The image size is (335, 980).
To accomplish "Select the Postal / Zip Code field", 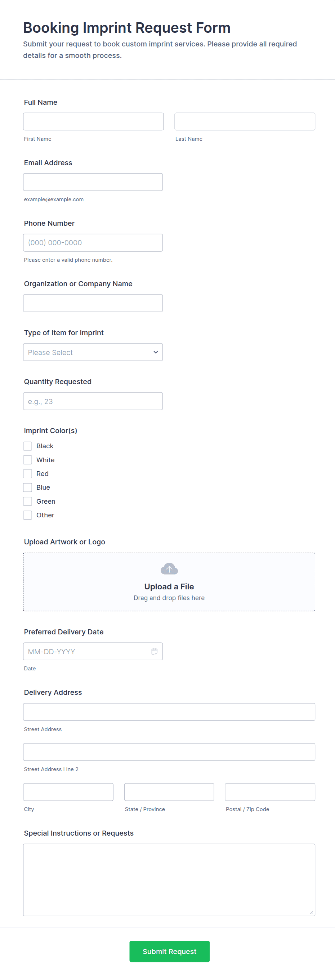I will 270,792.
